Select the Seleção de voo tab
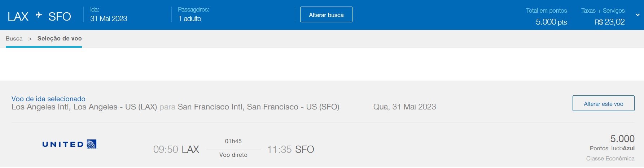This screenshot has width=644, height=168. click(x=60, y=39)
